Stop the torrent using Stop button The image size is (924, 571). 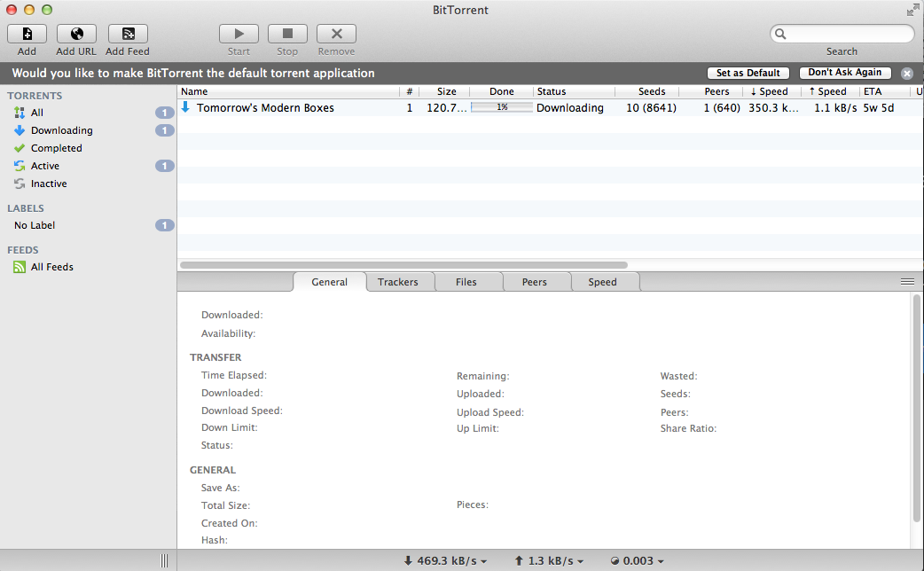(x=287, y=34)
